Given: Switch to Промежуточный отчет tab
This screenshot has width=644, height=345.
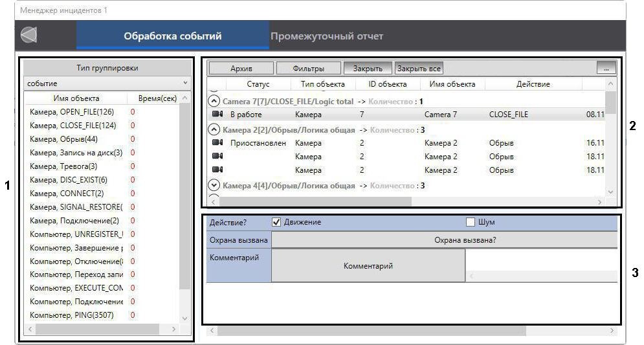Looking at the screenshot, I should (x=327, y=36).
